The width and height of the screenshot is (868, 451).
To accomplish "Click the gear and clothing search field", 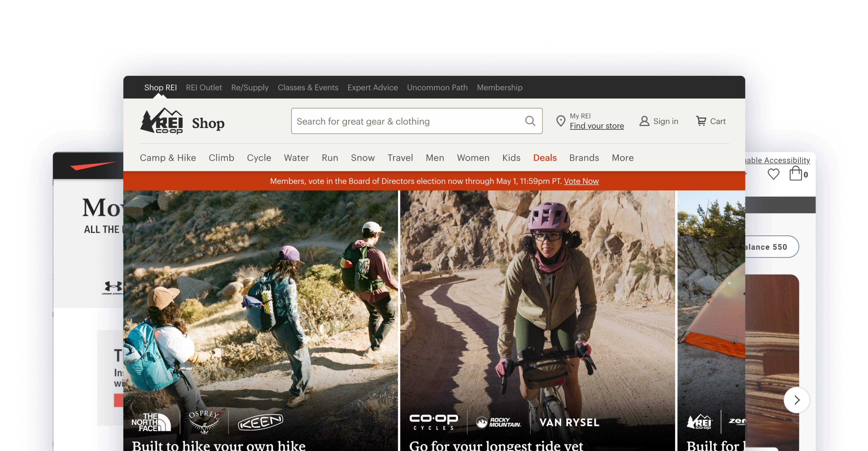I will click(x=404, y=121).
